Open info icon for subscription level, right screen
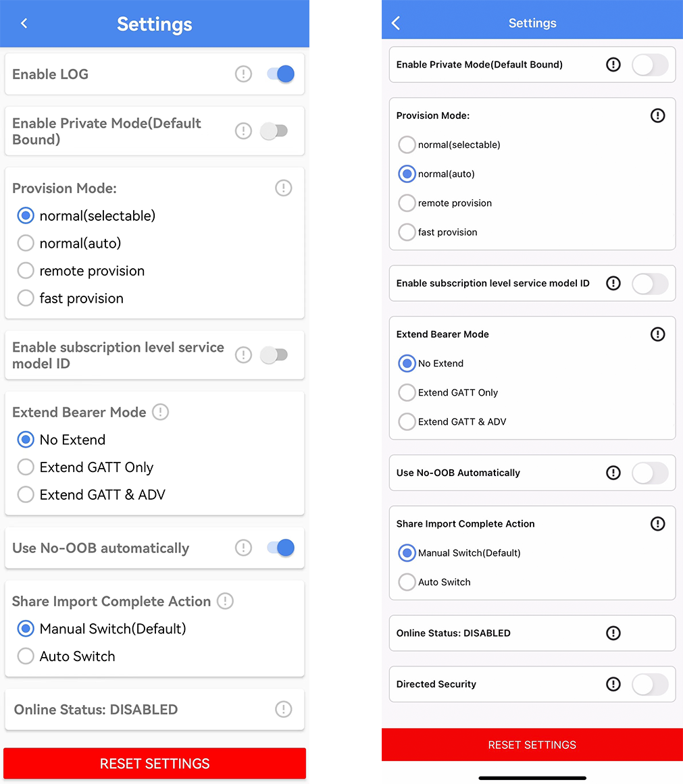This screenshot has width=683, height=784. (x=613, y=283)
